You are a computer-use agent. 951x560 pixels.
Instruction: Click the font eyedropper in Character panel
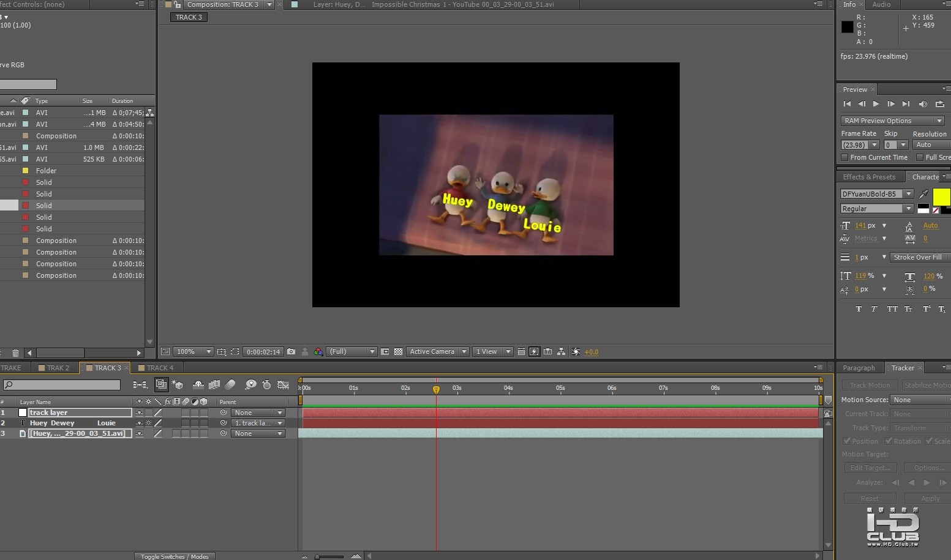coord(923,194)
